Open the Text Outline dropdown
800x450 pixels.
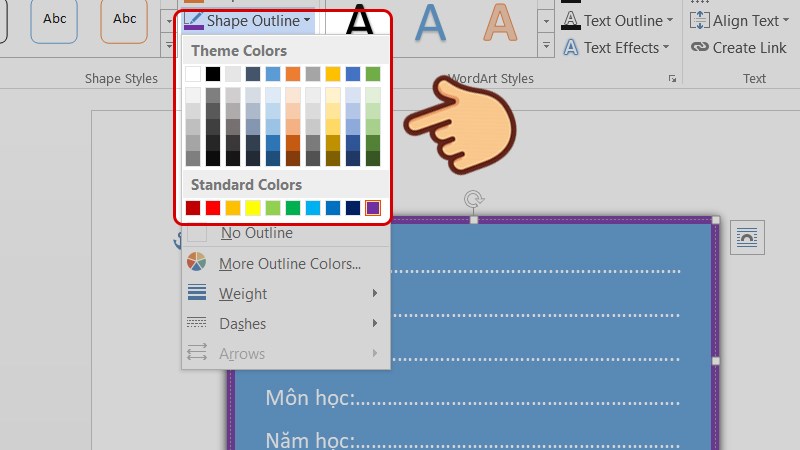[x=669, y=21]
